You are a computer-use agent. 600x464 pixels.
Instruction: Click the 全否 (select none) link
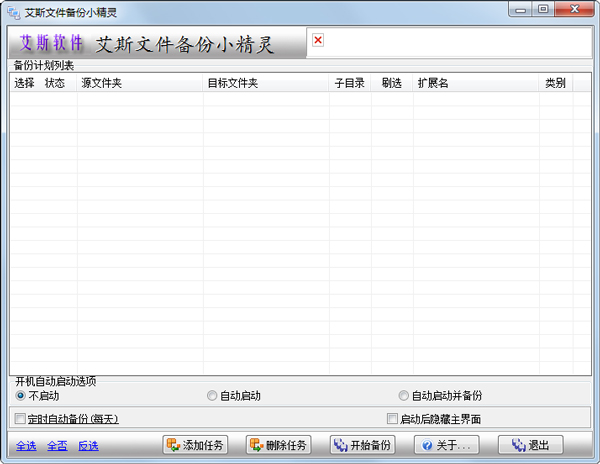[56, 446]
